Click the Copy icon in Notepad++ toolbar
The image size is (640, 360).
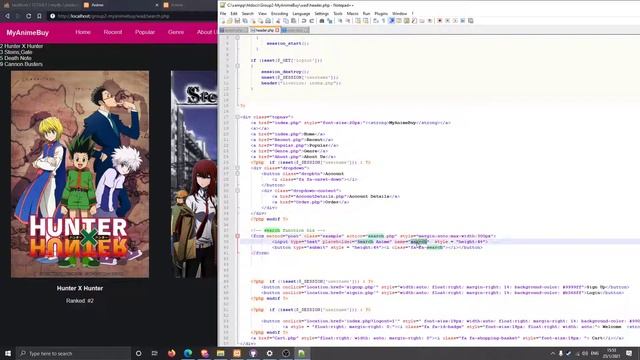click(x=286, y=21)
